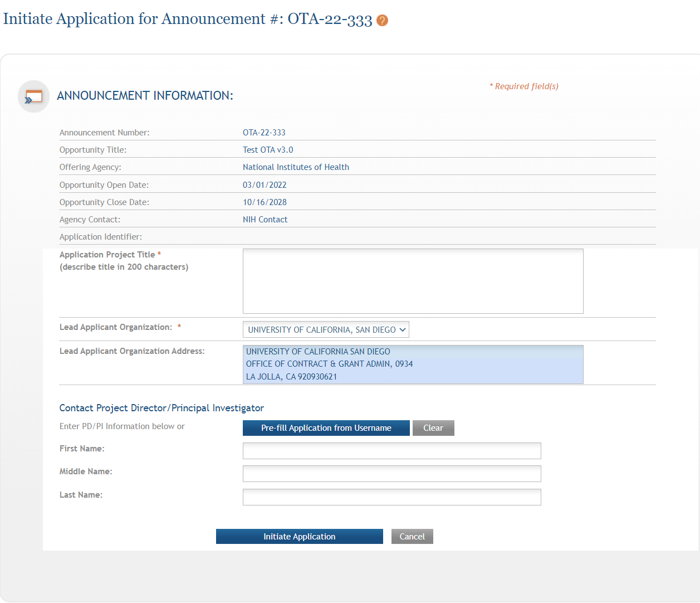Click the Contact Project Director/Principal Investigator heading
This screenshot has width=700, height=603.
pyautogui.click(x=161, y=408)
